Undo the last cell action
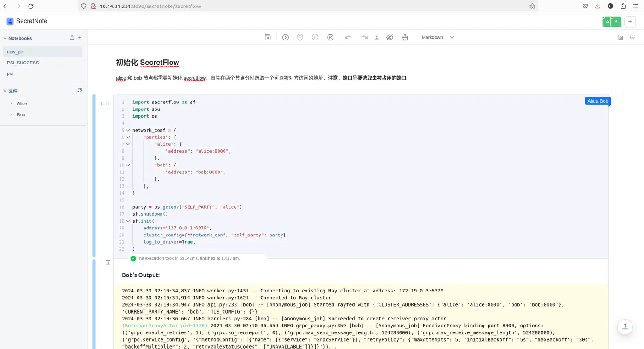644x349 pixels. tap(348, 37)
